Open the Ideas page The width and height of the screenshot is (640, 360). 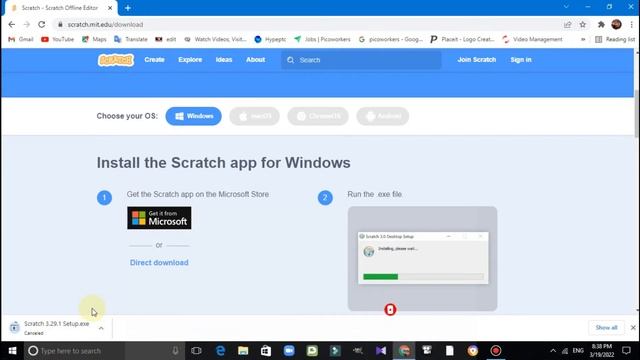tap(224, 60)
